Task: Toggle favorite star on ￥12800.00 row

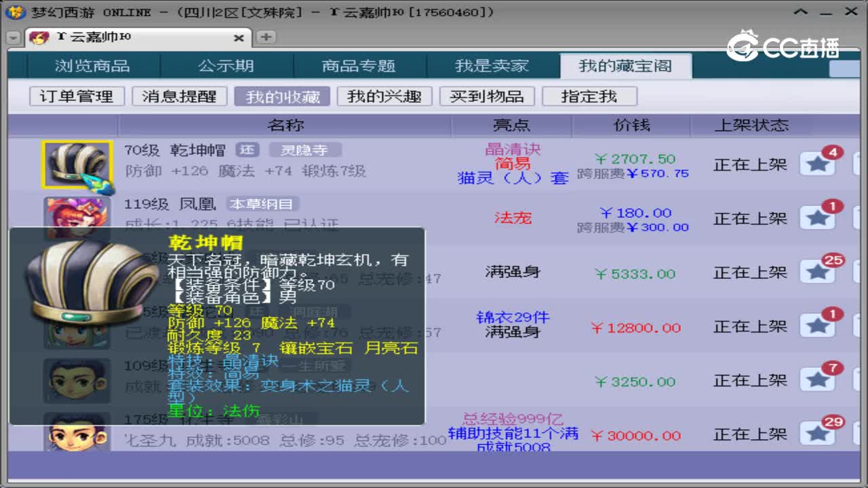Action: tap(818, 327)
